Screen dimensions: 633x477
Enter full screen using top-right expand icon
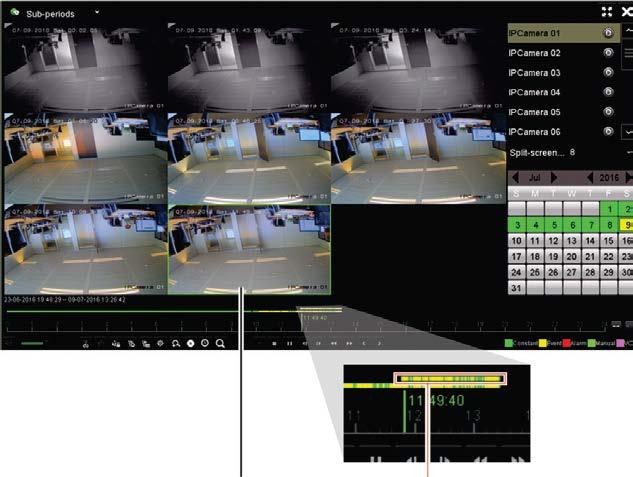(x=607, y=12)
